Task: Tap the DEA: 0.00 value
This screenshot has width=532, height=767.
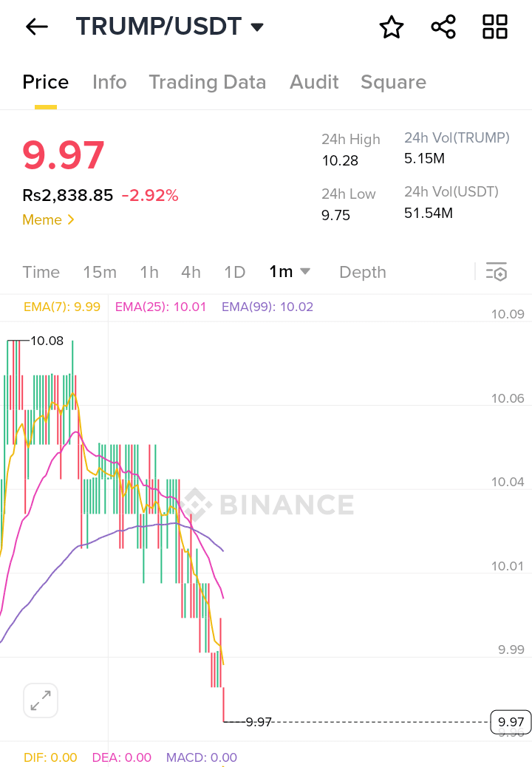Action: [122, 757]
